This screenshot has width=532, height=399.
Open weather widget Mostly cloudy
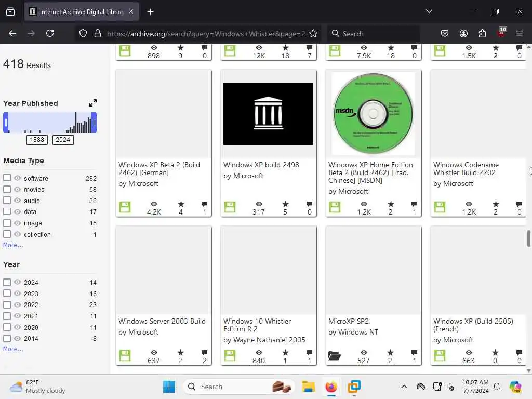(37, 387)
